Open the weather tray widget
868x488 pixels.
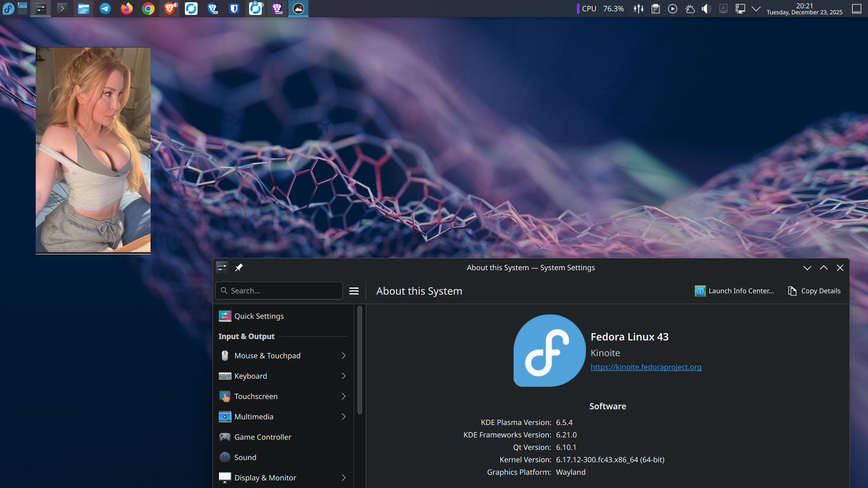[x=690, y=9]
